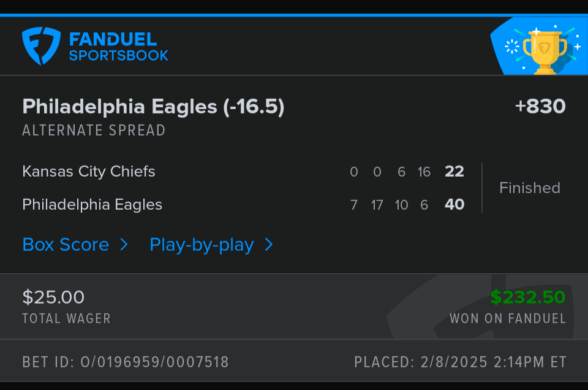Click the sparkle burst beside the trophy
The image size is (588, 390).
[x=511, y=47]
